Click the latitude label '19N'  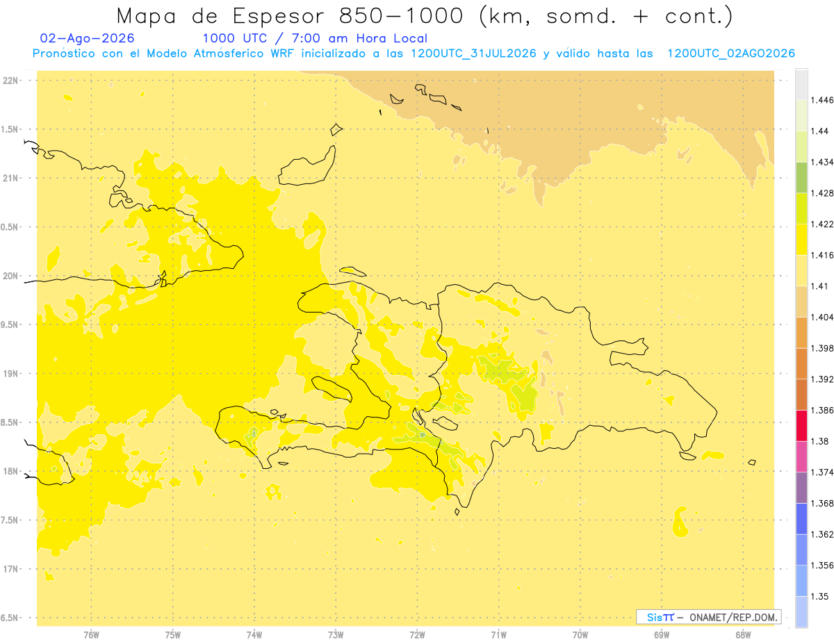tap(10, 374)
